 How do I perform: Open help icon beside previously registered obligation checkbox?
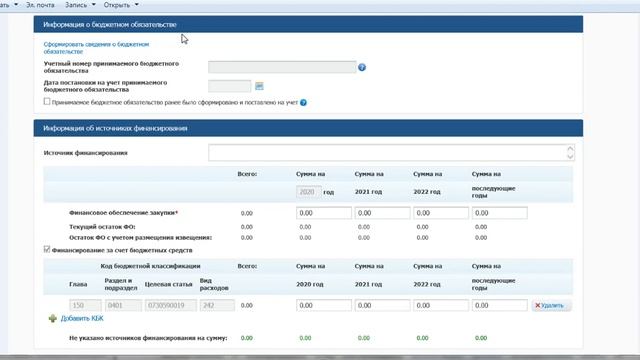click(x=303, y=102)
